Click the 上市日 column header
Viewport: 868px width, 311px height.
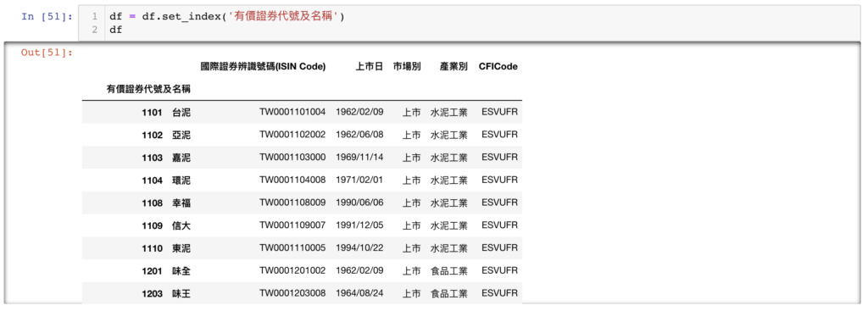click(x=370, y=66)
